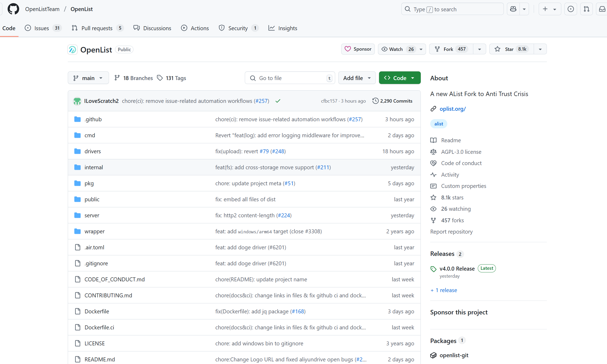Open the Discussions tab
The image size is (607, 364).
(152, 28)
